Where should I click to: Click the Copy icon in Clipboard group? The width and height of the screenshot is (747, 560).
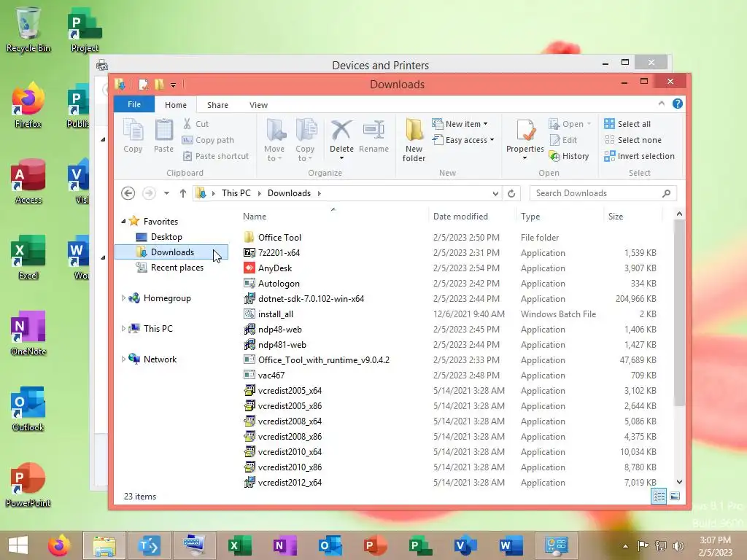click(x=133, y=135)
